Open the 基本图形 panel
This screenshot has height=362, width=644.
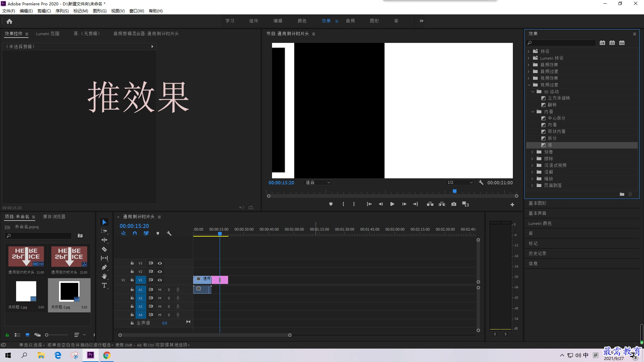537,203
